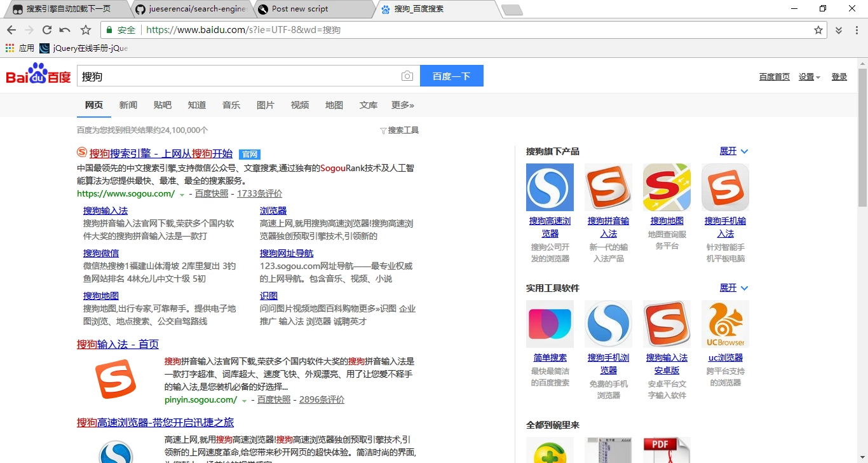Open the 搜索工具 filter options
Viewport: 868px width, 463px height.
click(400, 130)
